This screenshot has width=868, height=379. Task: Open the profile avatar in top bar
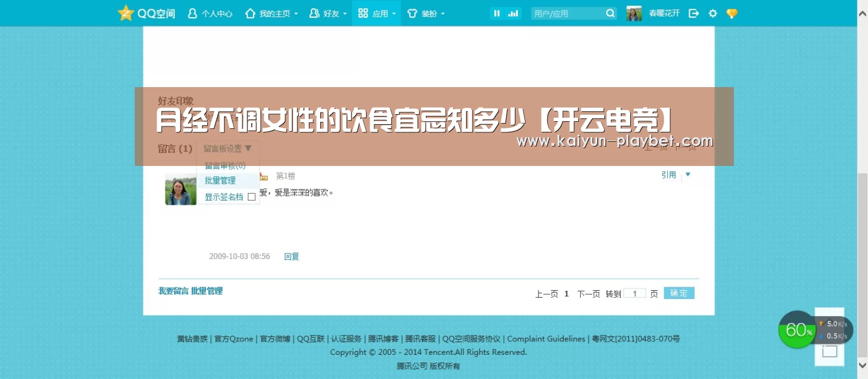click(634, 13)
